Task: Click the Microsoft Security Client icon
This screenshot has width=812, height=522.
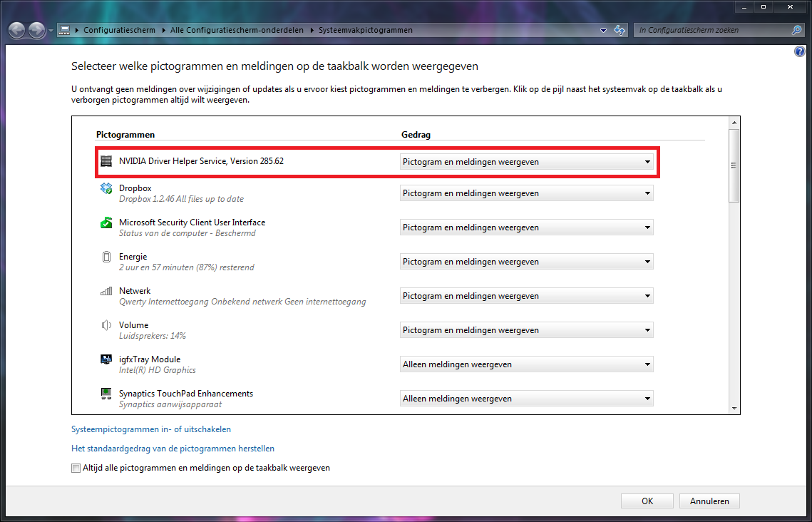Action: click(106, 222)
